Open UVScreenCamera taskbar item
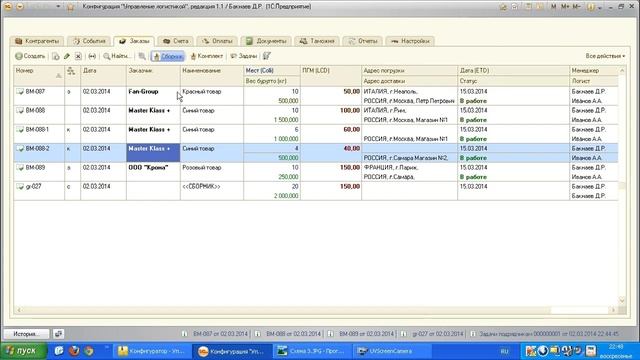Viewport: 640px width, 360px height. pyautogui.click(x=391, y=351)
